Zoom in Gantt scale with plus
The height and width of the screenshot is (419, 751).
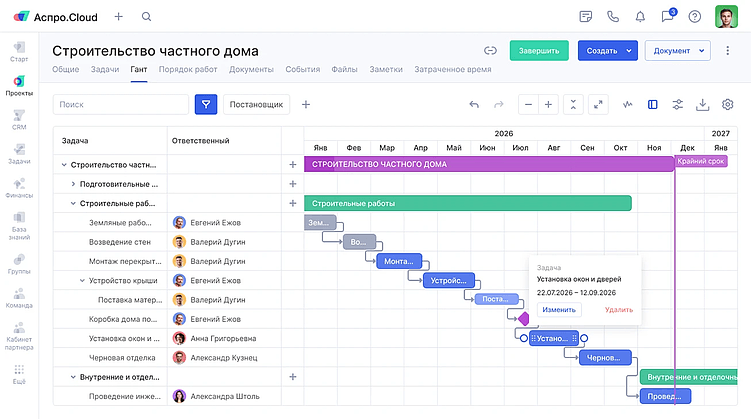click(548, 104)
